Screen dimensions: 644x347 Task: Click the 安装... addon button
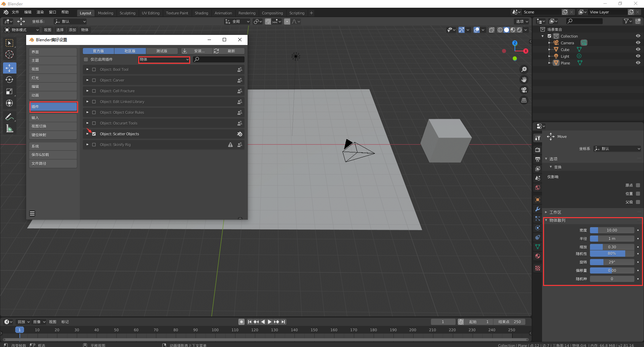197,51
